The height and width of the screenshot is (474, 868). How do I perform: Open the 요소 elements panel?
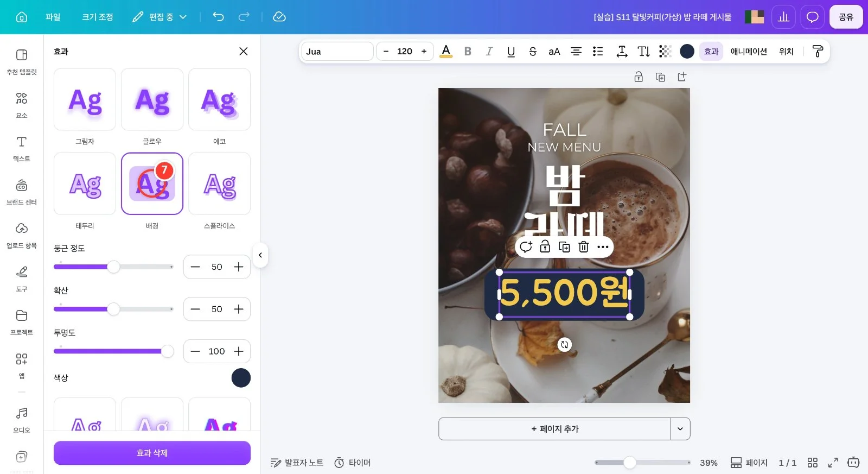[x=22, y=105]
